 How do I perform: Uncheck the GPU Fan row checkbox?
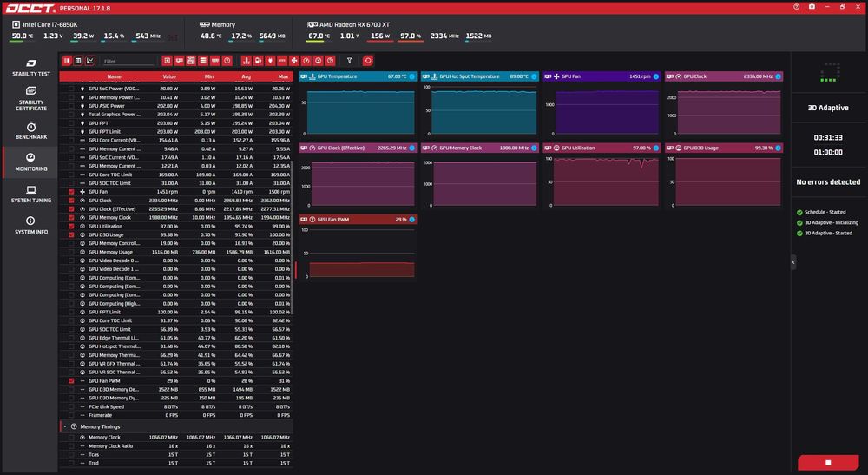point(71,192)
